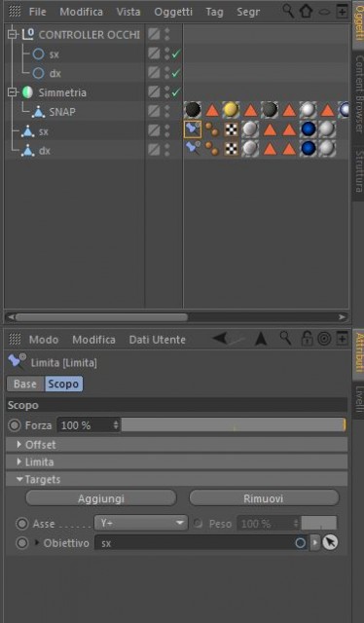Click the search magnifier in Attributes header

(x=285, y=339)
